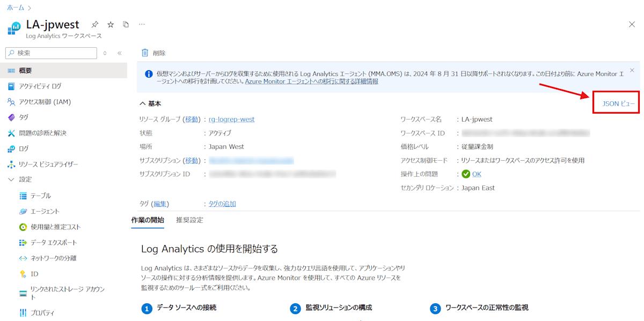Click the エージェント icon
The height and width of the screenshot is (321, 644).
click(x=23, y=211)
